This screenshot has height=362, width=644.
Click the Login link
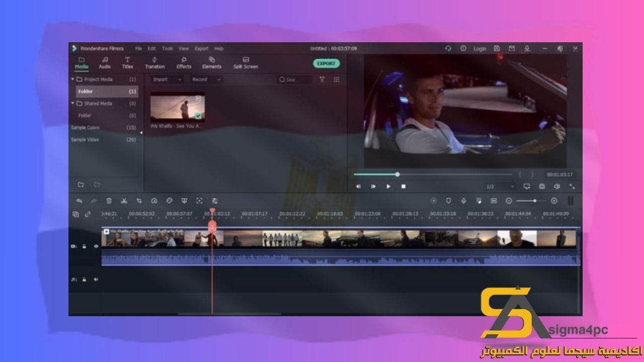coord(480,49)
